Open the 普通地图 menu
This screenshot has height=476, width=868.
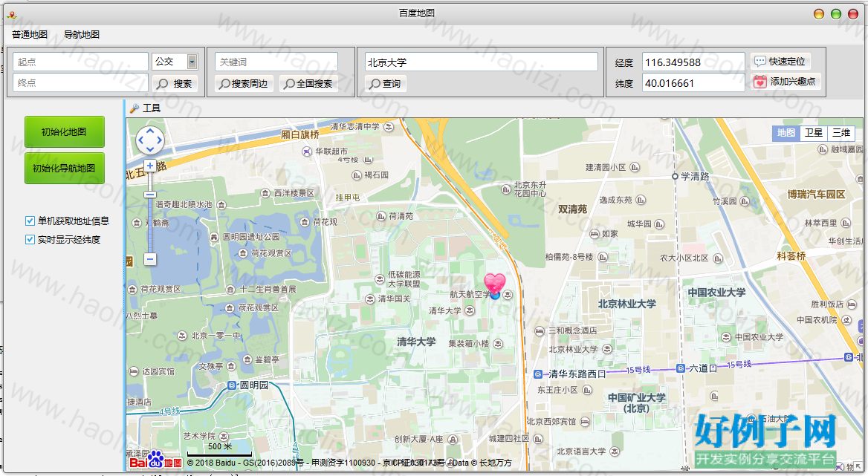pyautogui.click(x=30, y=34)
